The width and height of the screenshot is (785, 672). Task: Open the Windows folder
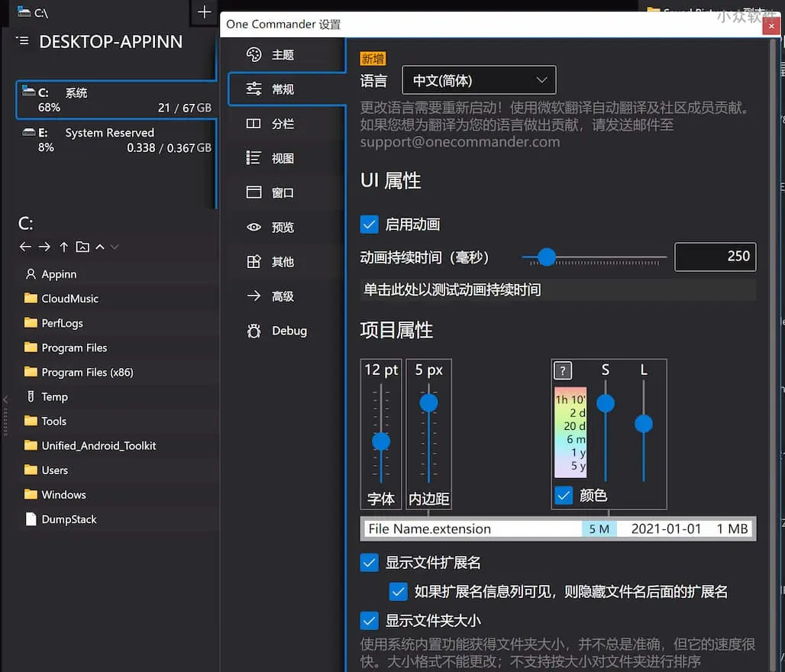118,495
